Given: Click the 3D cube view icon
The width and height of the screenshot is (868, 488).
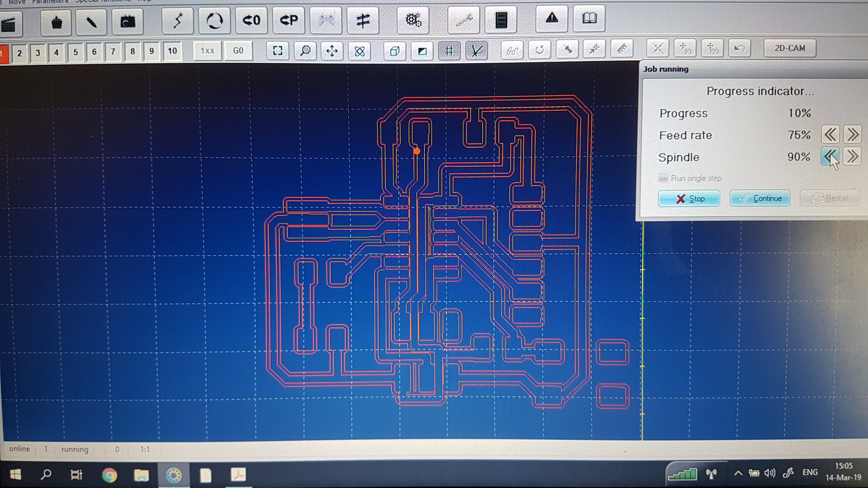Looking at the screenshot, I should click(x=395, y=51).
